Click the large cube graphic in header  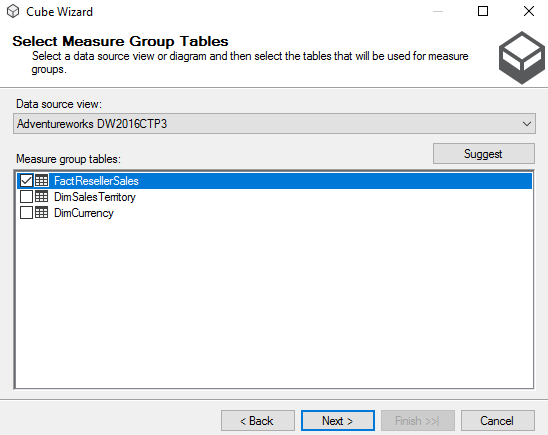coord(522,58)
